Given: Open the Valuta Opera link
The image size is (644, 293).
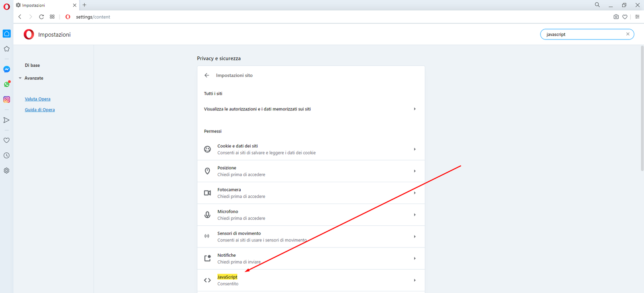Looking at the screenshot, I should pos(37,99).
